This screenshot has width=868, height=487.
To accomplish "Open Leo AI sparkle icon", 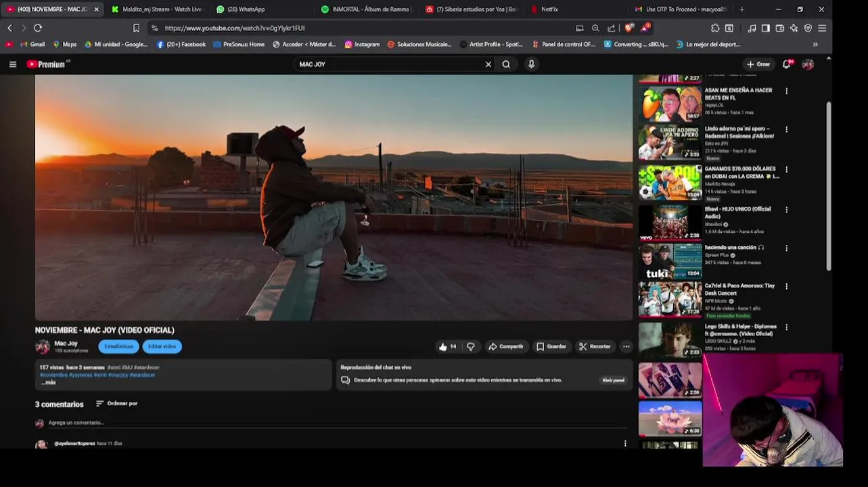I will 794,28.
